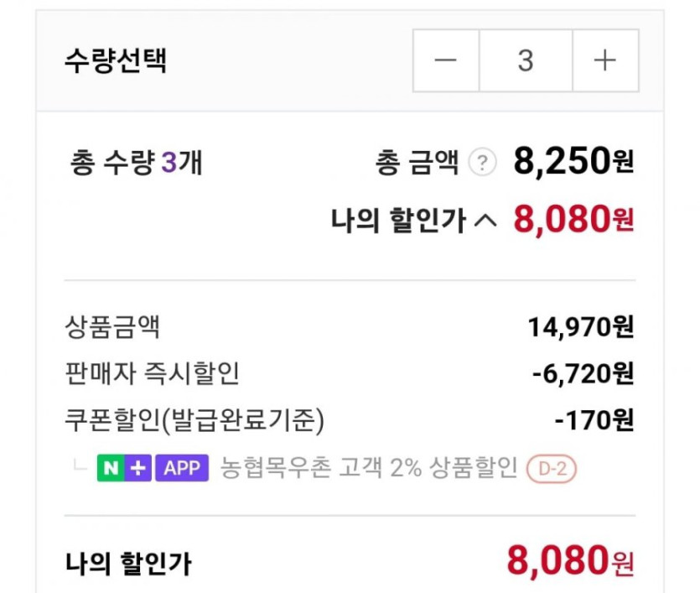Click the 14,970원 product price
The image size is (700, 593).
(x=580, y=326)
